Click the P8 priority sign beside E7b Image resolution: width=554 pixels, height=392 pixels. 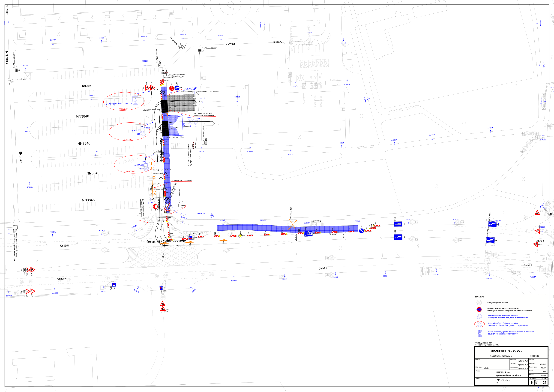[x=191, y=238]
